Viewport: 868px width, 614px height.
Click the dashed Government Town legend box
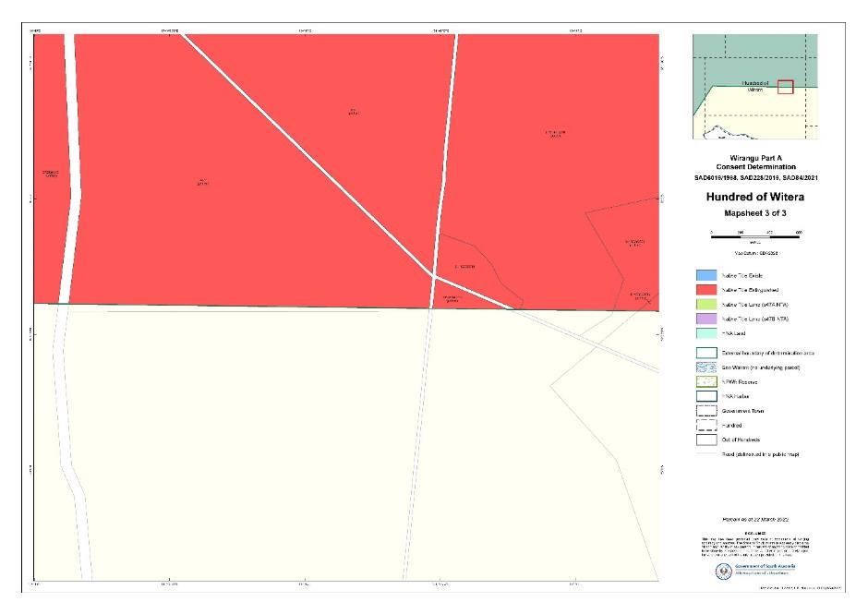[x=706, y=411]
